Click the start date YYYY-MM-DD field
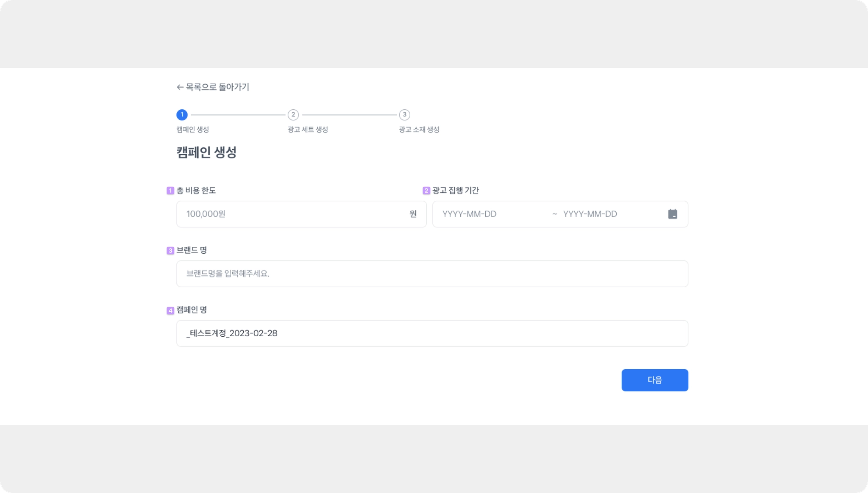This screenshot has height=493, width=868. click(x=492, y=214)
